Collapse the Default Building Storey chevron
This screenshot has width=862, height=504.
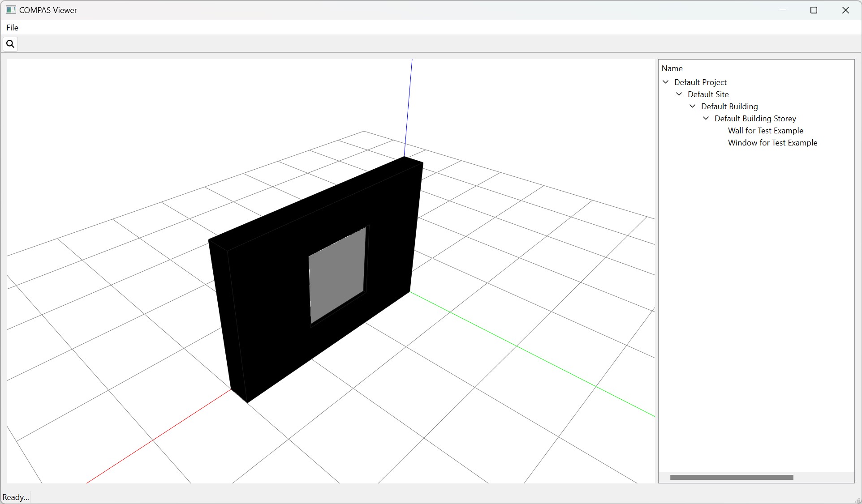tap(706, 118)
